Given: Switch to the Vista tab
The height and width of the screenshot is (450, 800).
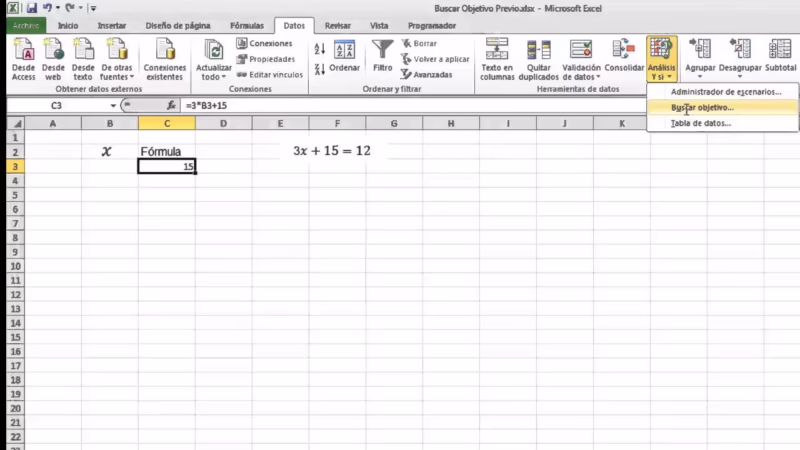Looking at the screenshot, I should pos(379,26).
